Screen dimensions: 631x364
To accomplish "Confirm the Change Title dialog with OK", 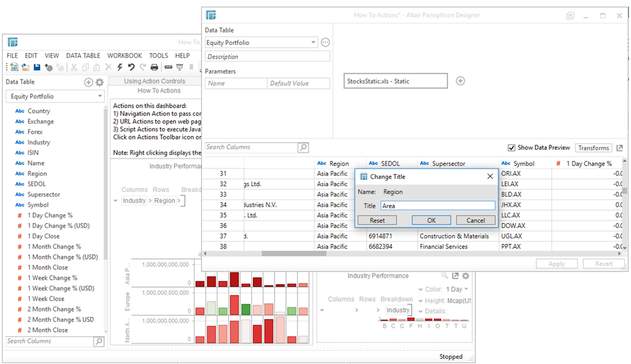I will pos(431,220).
